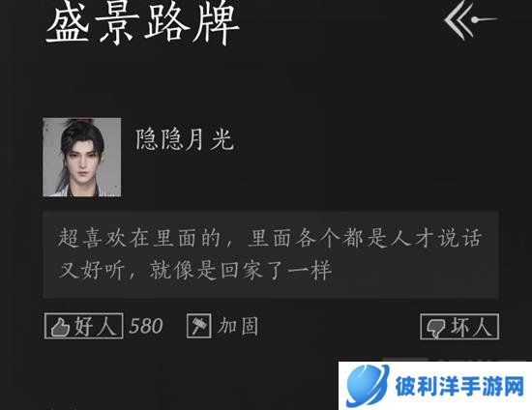This screenshot has height=410, width=532.
Task: Click the username 隐隐月光
Action: point(185,139)
